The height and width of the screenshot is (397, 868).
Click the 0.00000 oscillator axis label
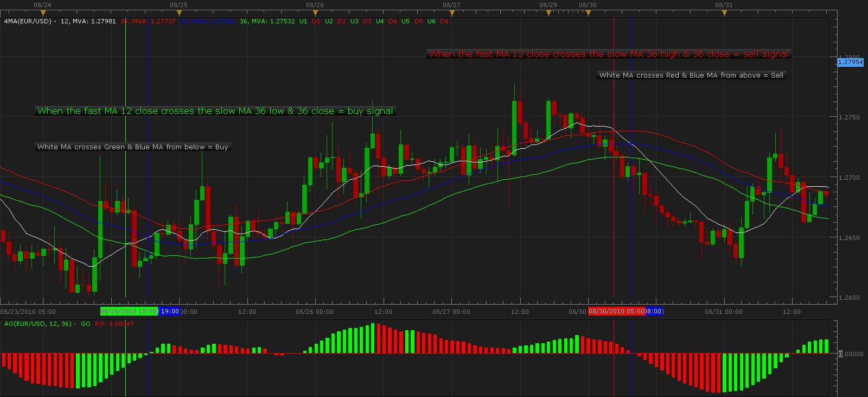(851, 354)
